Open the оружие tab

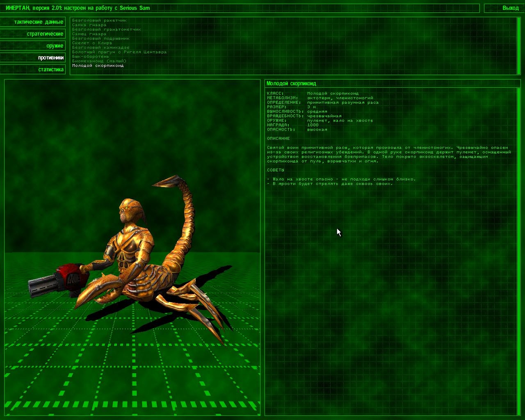[x=33, y=46]
